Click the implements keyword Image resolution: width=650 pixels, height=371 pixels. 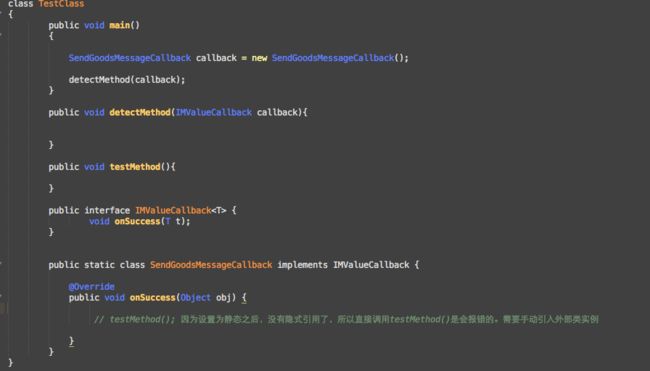point(302,265)
